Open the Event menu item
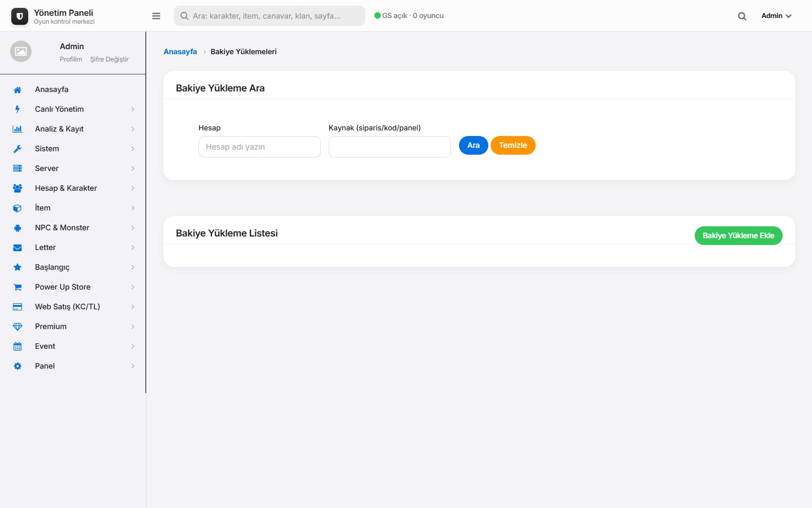This screenshot has width=812, height=508. pos(73,346)
